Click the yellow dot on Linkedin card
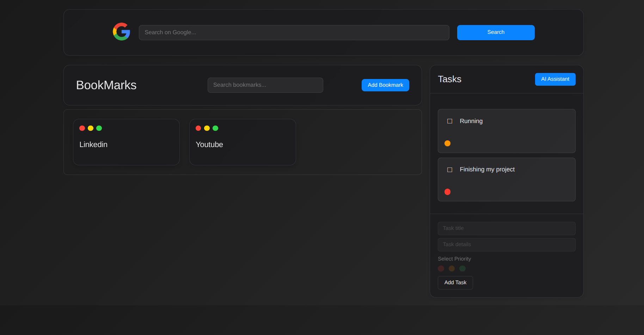The width and height of the screenshot is (644, 335). coord(91,128)
